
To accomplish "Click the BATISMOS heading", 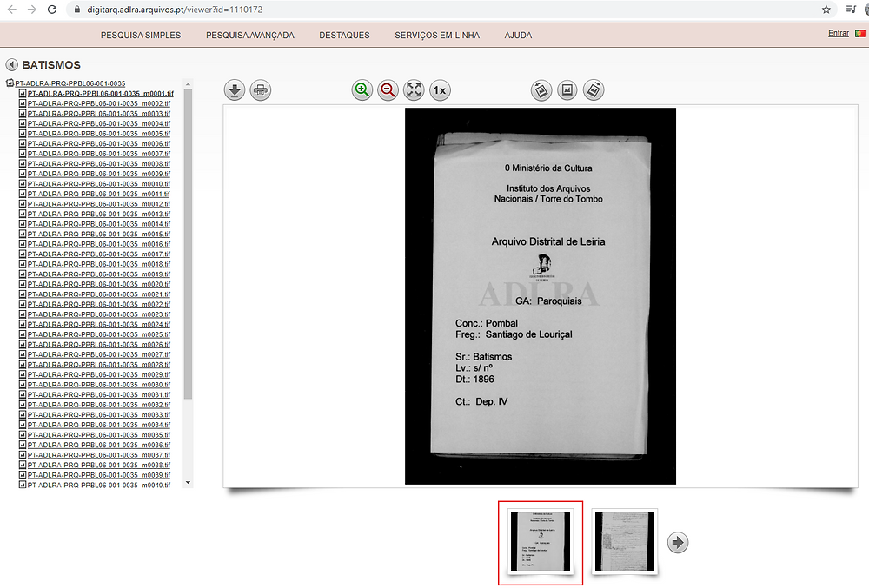I will (x=51, y=65).
